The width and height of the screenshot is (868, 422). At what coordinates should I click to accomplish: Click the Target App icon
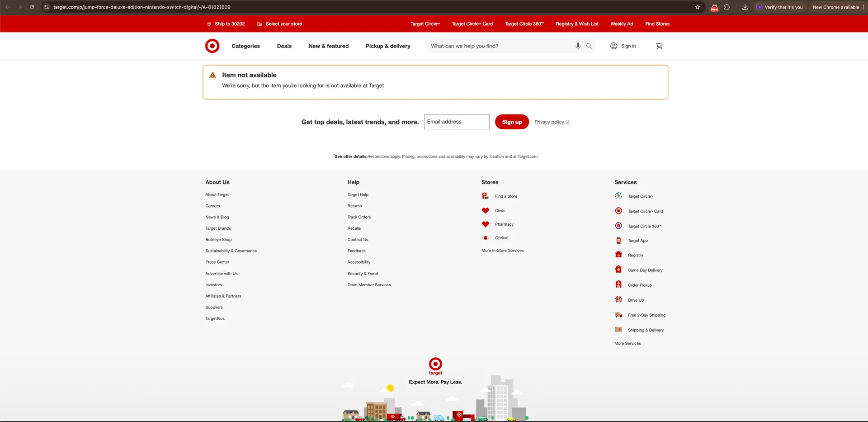(618, 241)
